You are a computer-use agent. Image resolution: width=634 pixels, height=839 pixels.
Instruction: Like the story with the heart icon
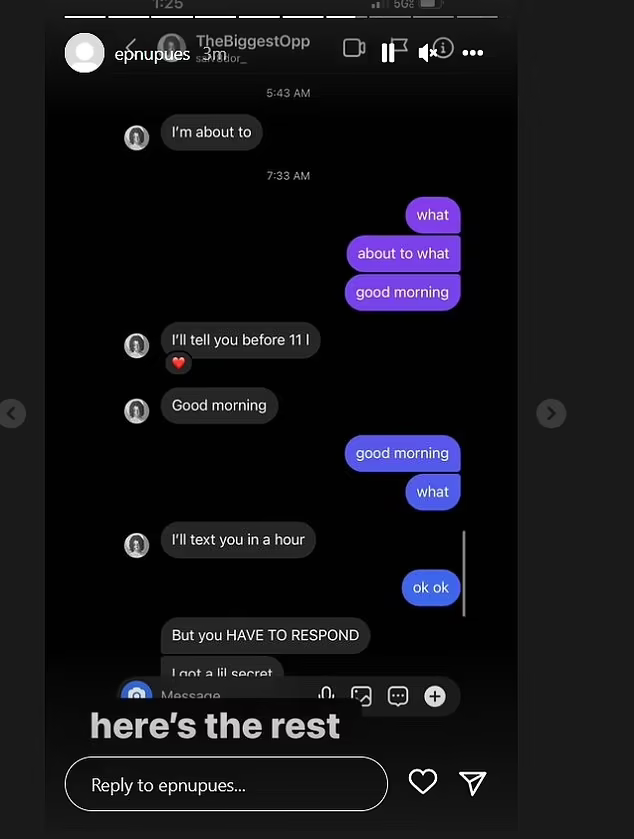(423, 782)
